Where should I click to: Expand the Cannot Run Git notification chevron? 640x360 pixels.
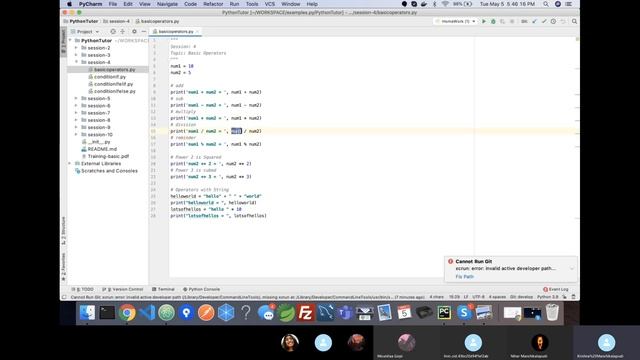coord(571,269)
